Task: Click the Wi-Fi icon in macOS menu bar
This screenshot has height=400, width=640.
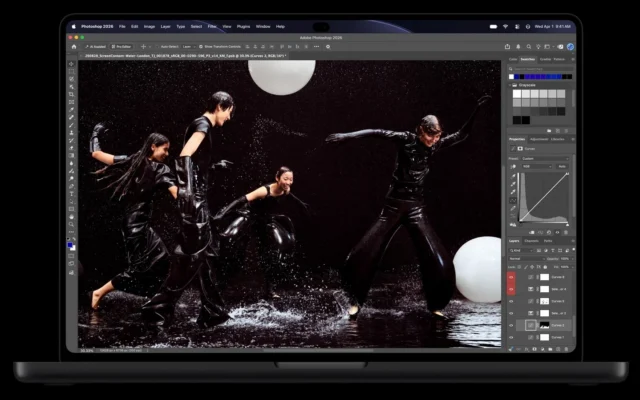Action: (x=505, y=27)
